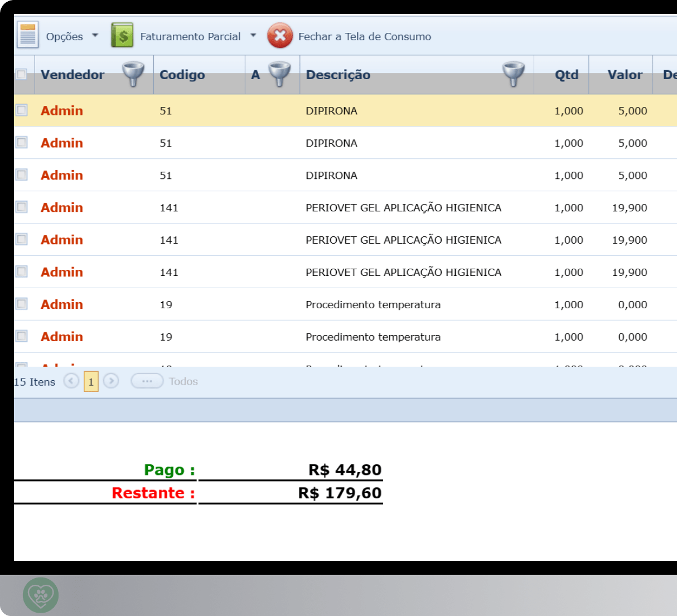677x616 pixels.
Task: Open the Faturamento Parcial dropdown arrow
Action: coord(254,36)
